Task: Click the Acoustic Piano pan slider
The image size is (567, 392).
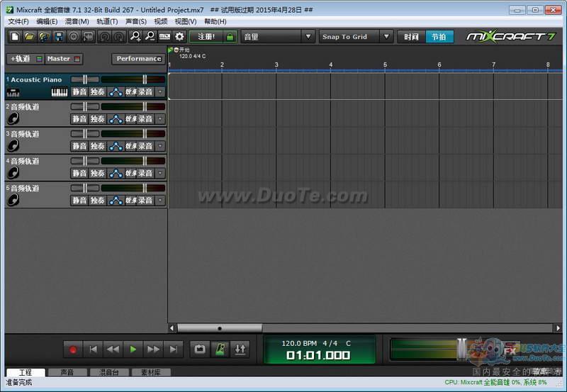Action: point(85,79)
